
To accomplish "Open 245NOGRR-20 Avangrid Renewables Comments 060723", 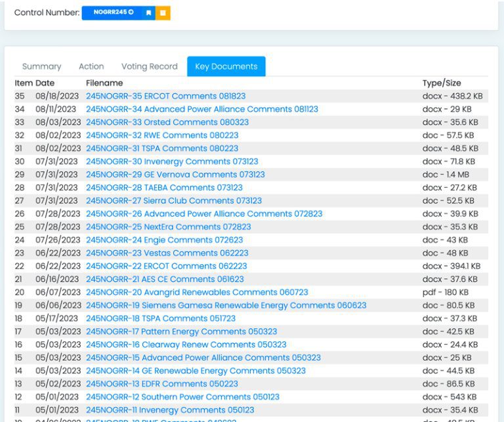I will coord(197,293).
